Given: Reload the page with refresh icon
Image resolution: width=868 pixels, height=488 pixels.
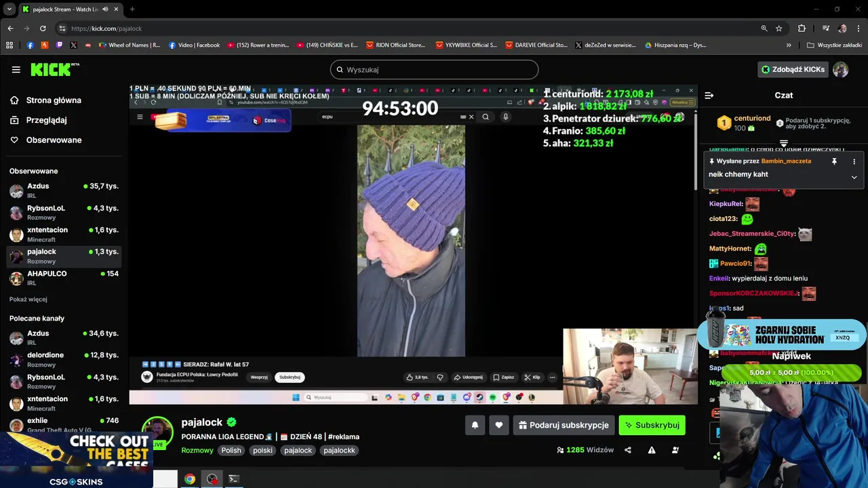Looking at the screenshot, I should click(43, 28).
